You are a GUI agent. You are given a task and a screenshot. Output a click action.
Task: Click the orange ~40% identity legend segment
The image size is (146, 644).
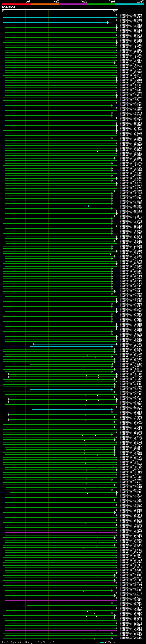(45, 4)
